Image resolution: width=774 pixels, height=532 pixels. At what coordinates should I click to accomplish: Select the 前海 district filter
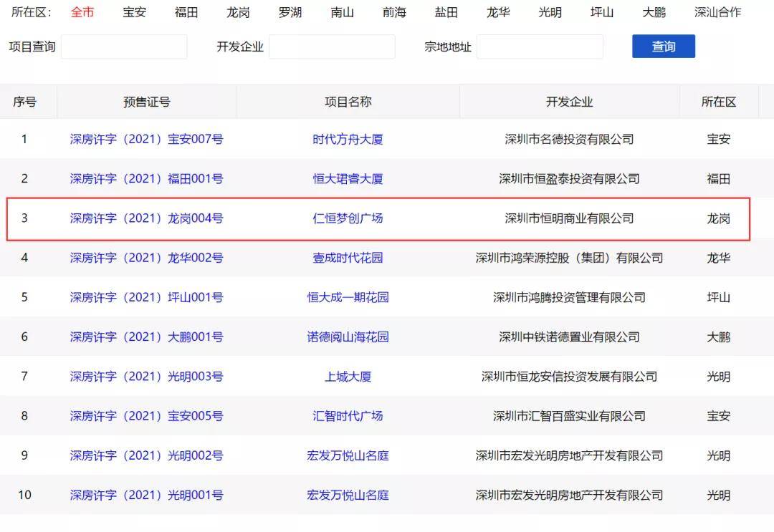pos(394,12)
